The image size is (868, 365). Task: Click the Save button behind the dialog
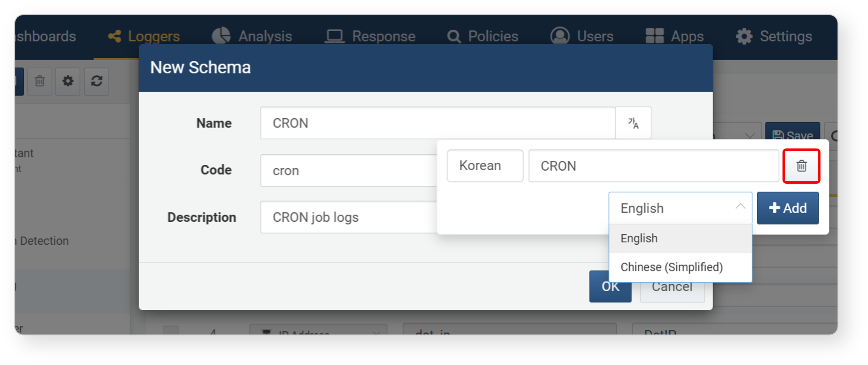tap(792, 132)
